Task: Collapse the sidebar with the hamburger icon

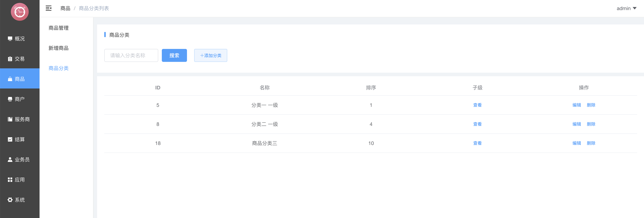Action: pyautogui.click(x=49, y=8)
